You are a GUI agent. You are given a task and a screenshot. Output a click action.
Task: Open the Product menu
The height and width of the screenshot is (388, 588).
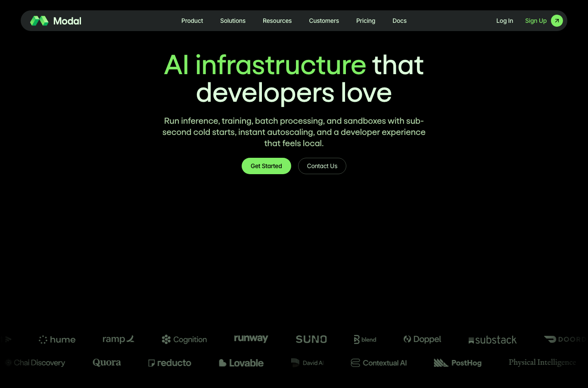click(192, 21)
